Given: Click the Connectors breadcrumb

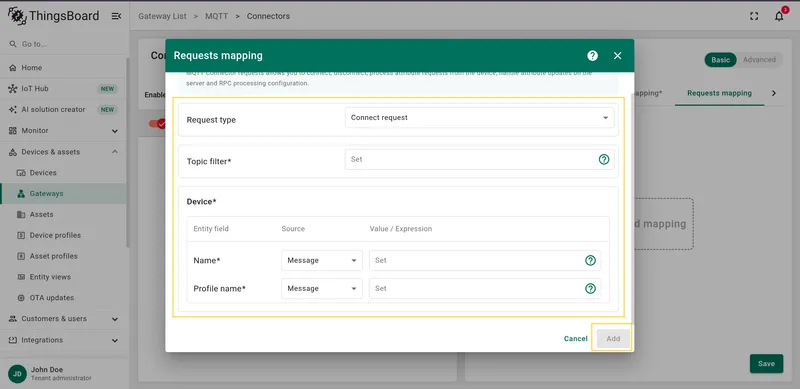Looking at the screenshot, I should coord(268,16).
